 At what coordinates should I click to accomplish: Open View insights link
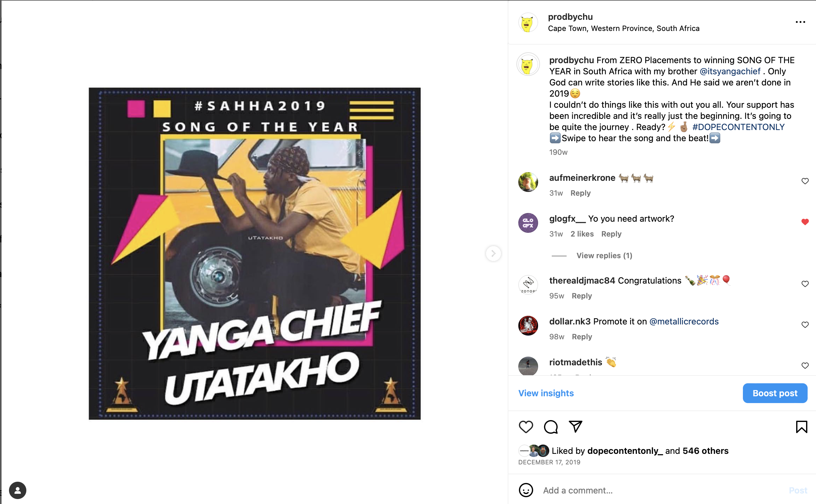546,393
